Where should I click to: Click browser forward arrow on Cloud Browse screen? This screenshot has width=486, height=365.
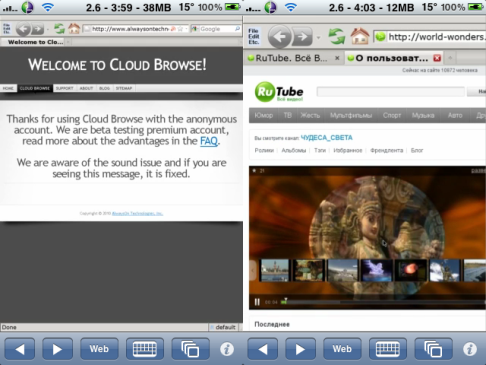click(x=37, y=29)
